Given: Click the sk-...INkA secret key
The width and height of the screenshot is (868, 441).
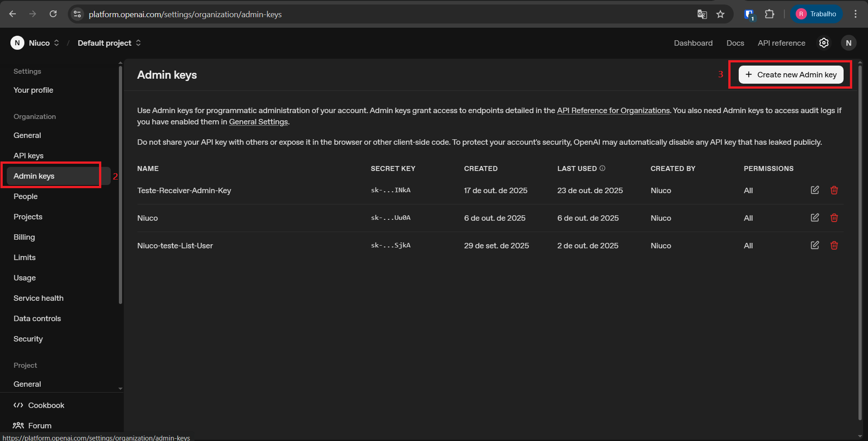Looking at the screenshot, I should click(391, 190).
